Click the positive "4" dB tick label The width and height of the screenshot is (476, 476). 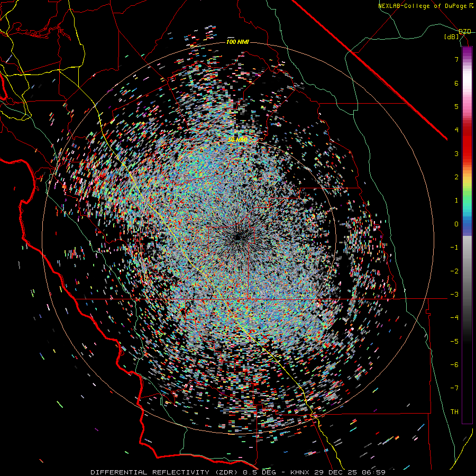tap(456, 130)
